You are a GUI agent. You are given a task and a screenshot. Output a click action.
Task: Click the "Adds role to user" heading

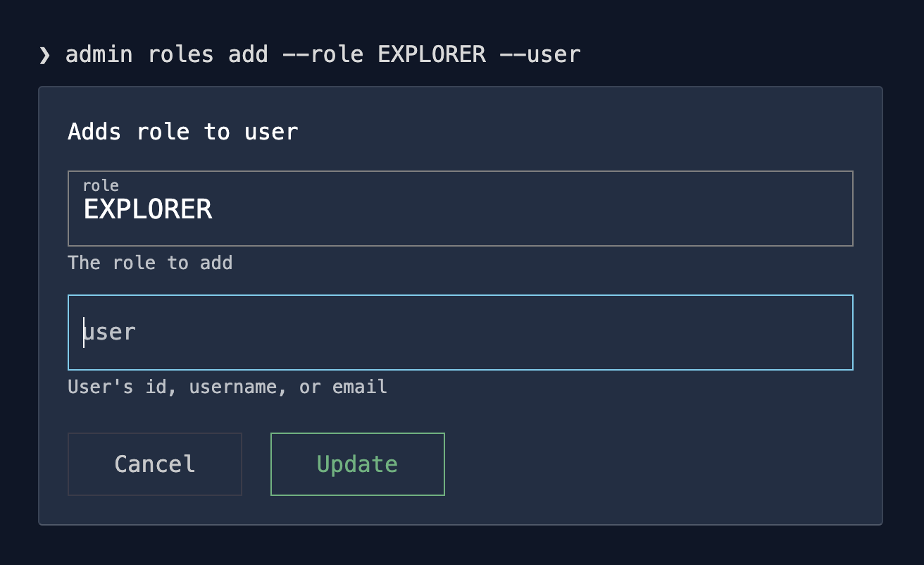click(x=183, y=132)
